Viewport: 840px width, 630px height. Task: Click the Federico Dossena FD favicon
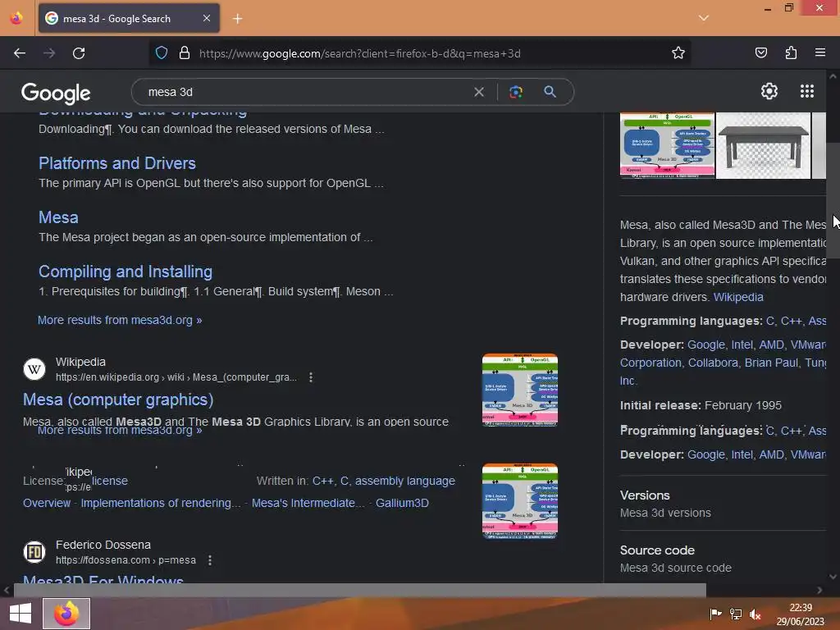[x=34, y=552]
